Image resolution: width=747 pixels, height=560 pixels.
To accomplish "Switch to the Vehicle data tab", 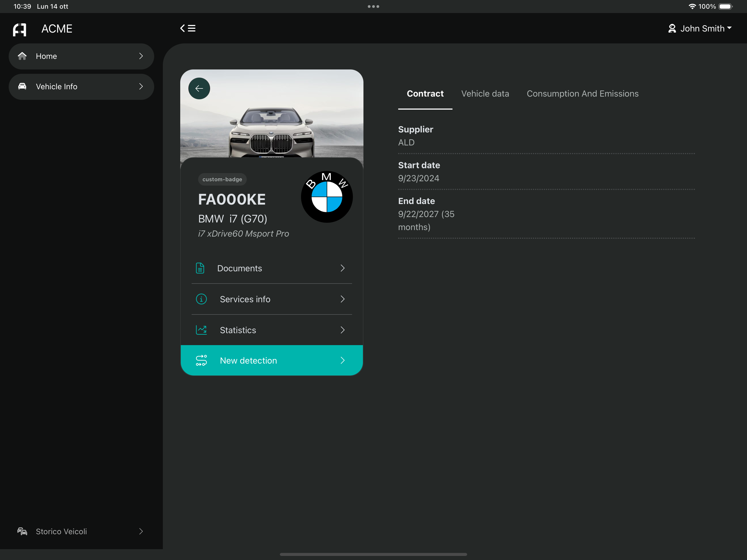I will [x=485, y=94].
